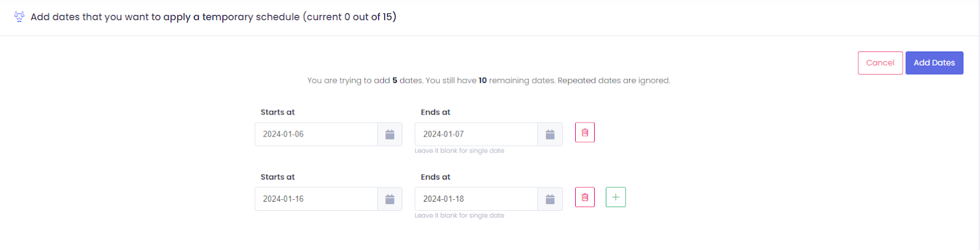
Task: Open calendar picker for 2024-01-16 start date
Action: 390,199
